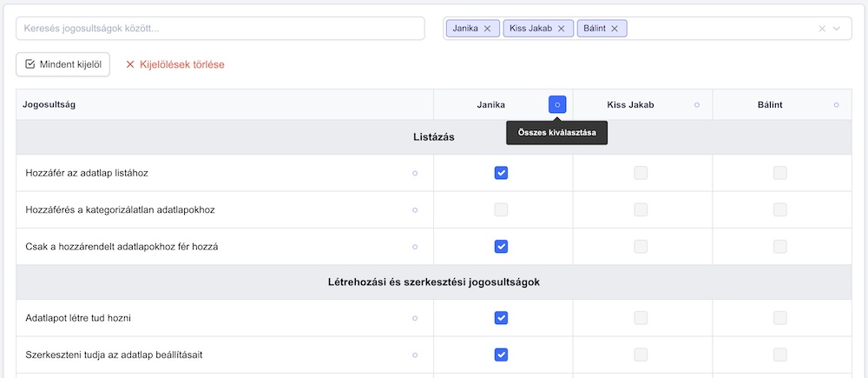
Task: Check Kiss Jakab's Csak a hozzárendelt adatlapokhoz checkbox
Action: pos(641,247)
